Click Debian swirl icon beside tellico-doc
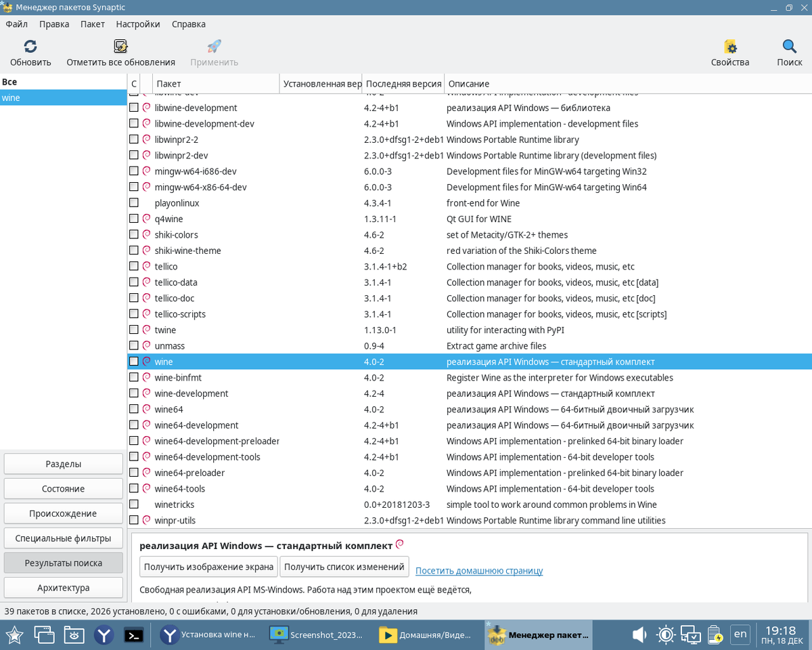 point(146,298)
